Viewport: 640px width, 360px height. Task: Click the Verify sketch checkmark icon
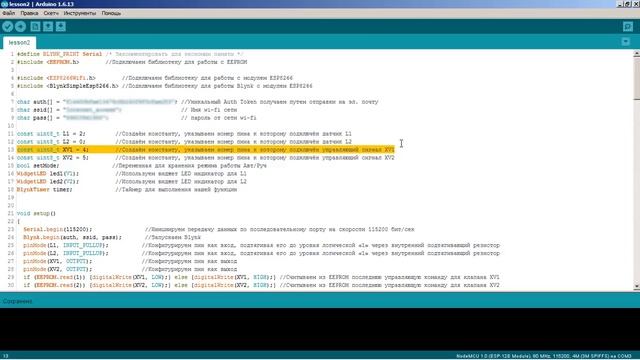pyautogui.click(x=7, y=27)
